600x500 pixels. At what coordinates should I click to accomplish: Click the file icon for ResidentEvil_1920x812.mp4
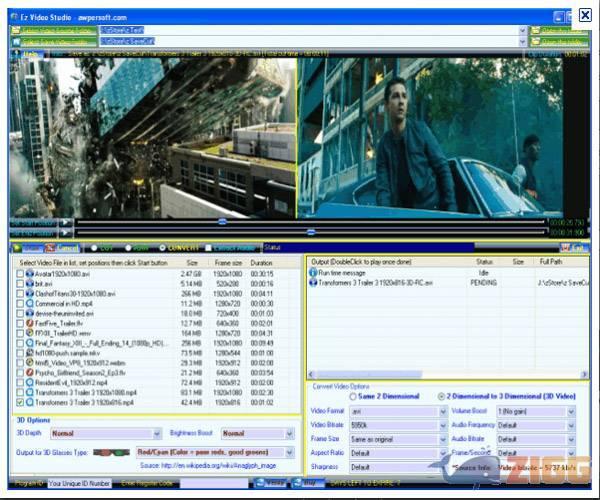coord(29,383)
